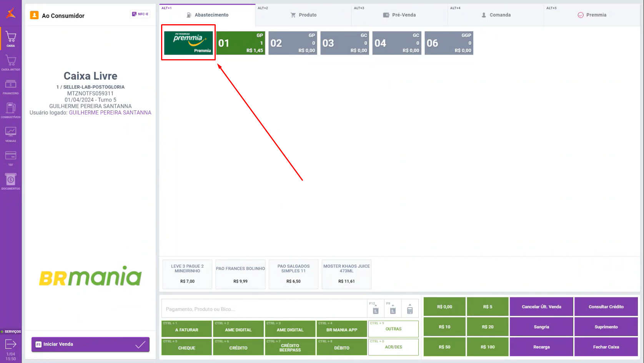
Task: Switch to the Pré-Venda tab
Action: pyautogui.click(x=400, y=15)
